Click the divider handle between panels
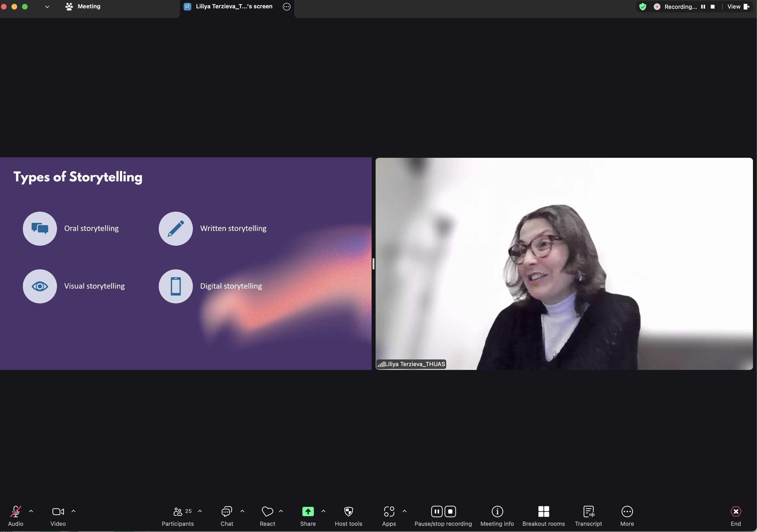Screen dimensions: 757x532 [x=373, y=264]
